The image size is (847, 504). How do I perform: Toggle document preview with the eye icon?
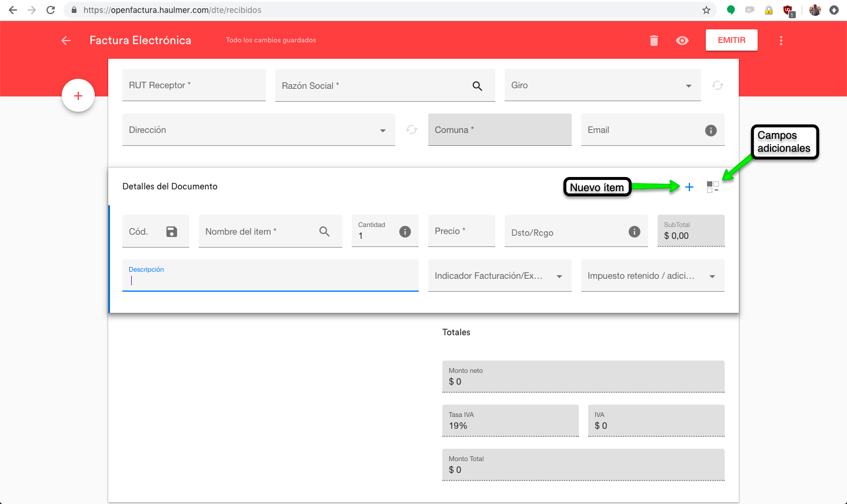point(682,41)
